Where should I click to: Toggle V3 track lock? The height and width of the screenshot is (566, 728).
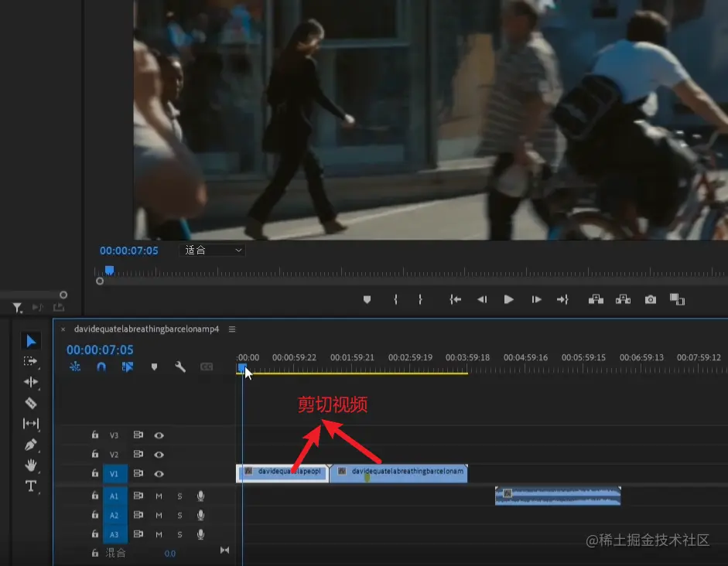[x=94, y=435]
